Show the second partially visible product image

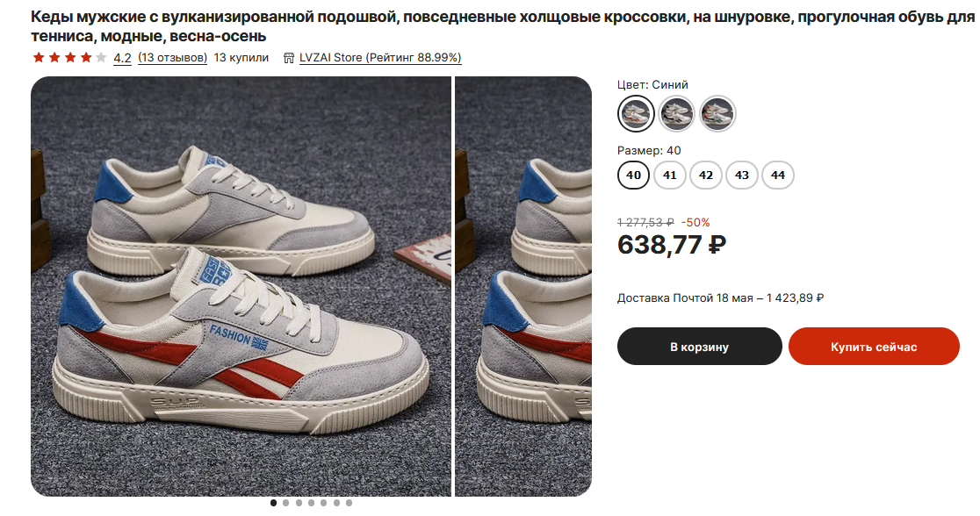click(523, 286)
